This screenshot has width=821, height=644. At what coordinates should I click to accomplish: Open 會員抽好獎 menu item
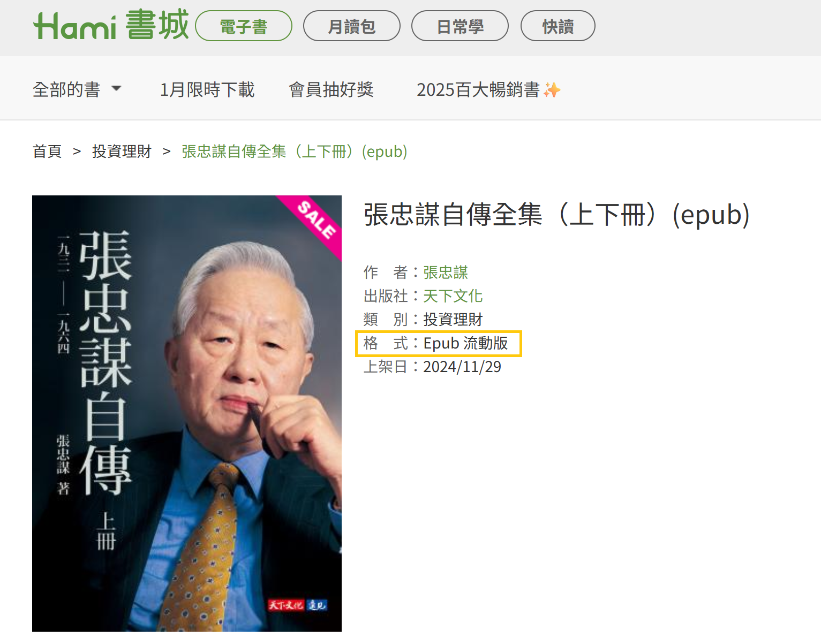click(x=332, y=89)
